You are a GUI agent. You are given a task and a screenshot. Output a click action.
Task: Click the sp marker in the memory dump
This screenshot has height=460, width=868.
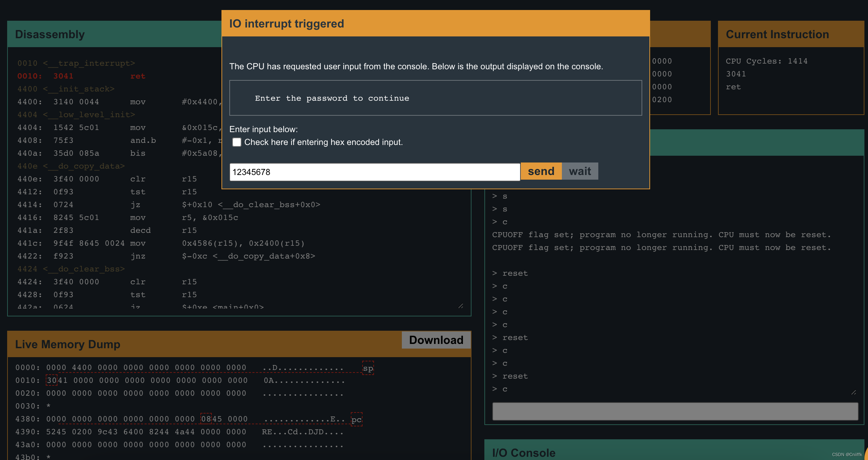(368, 368)
